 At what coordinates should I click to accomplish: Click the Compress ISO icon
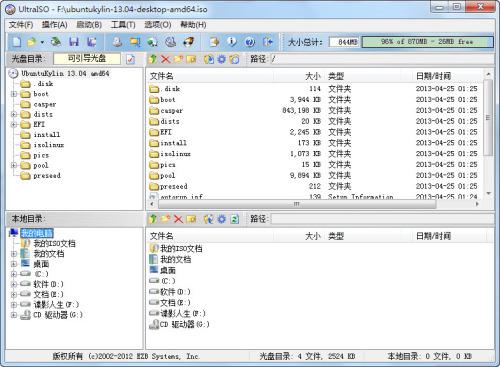[135, 42]
